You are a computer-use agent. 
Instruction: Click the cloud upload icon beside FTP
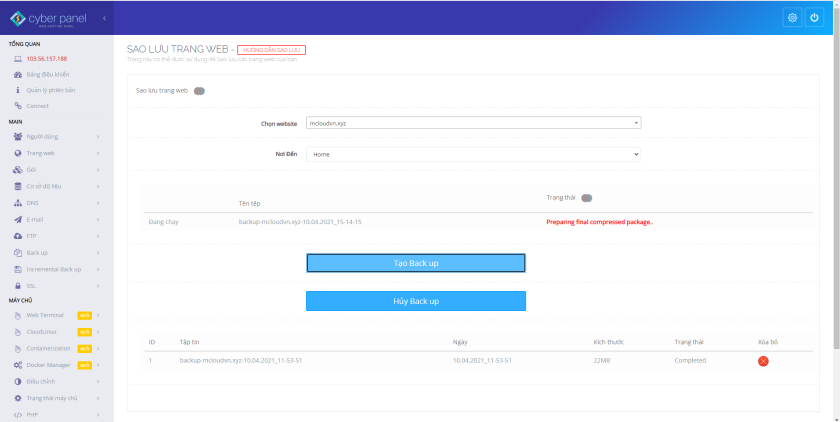click(x=18, y=236)
